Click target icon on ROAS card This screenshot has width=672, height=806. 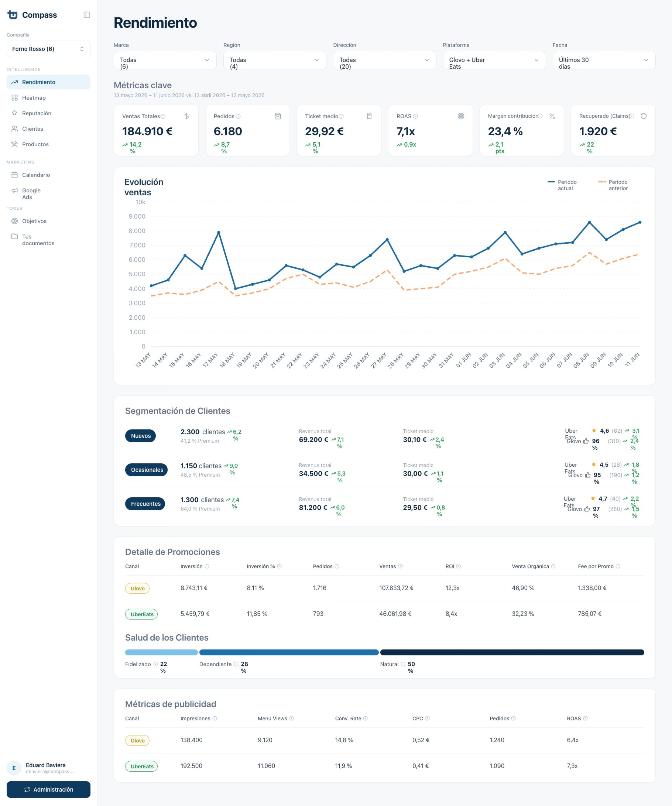click(x=461, y=116)
